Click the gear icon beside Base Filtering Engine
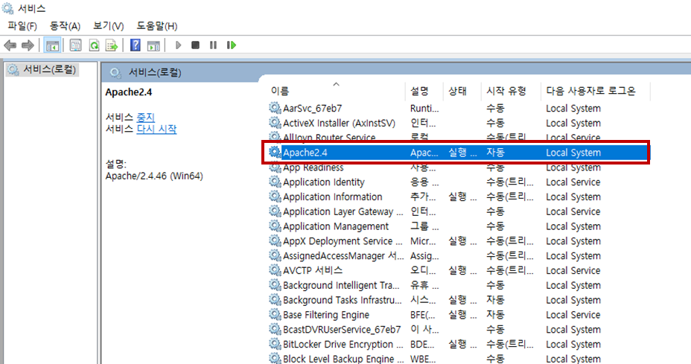This screenshot has width=691, height=364. pos(275,315)
